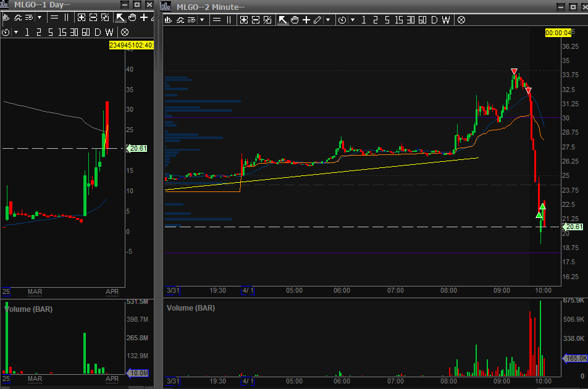
Task: Expand dropdown arrow after settings icon in 2 Minute window
Action: click(x=202, y=20)
